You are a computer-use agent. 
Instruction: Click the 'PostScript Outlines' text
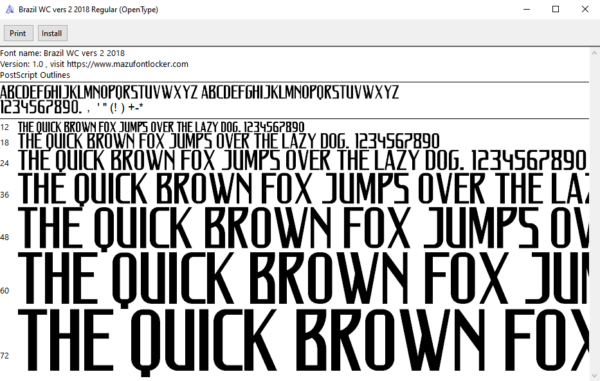coord(35,75)
